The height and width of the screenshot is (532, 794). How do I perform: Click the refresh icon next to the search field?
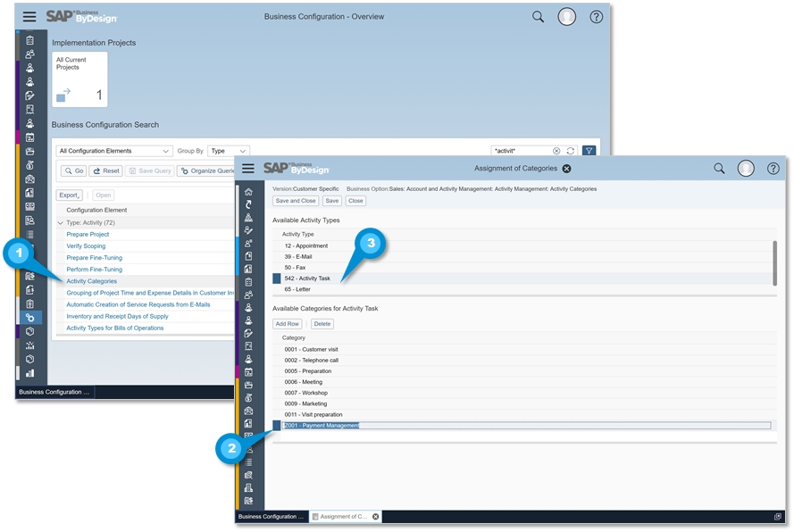(571, 151)
